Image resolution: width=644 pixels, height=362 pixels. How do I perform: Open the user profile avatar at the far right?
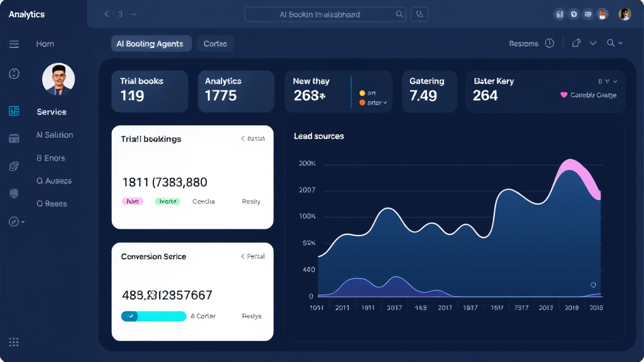(x=625, y=14)
